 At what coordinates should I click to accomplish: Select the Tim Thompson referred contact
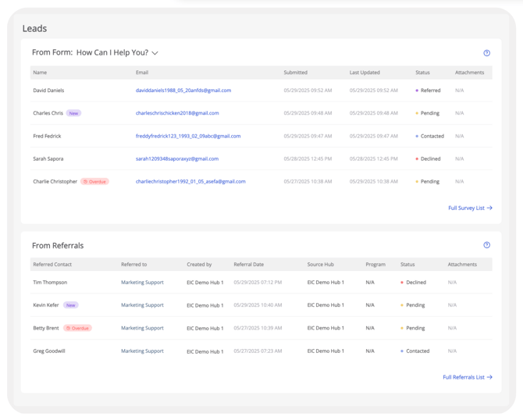(50, 283)
